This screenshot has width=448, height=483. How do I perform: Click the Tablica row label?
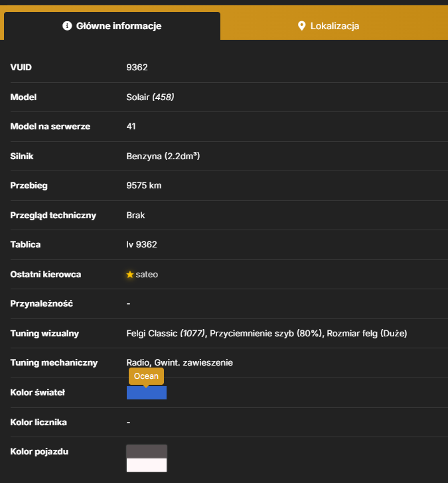26,245
